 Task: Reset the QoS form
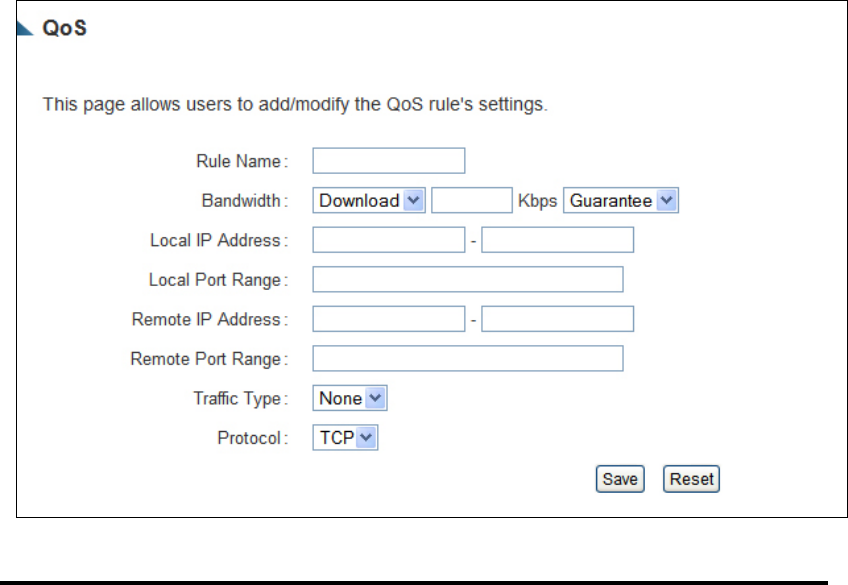691,479
